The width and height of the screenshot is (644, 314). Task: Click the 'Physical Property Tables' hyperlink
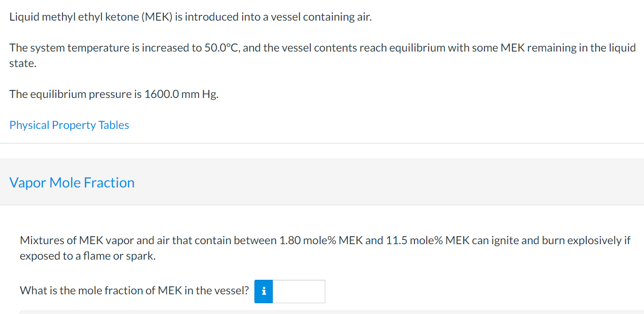pos(69,125)
